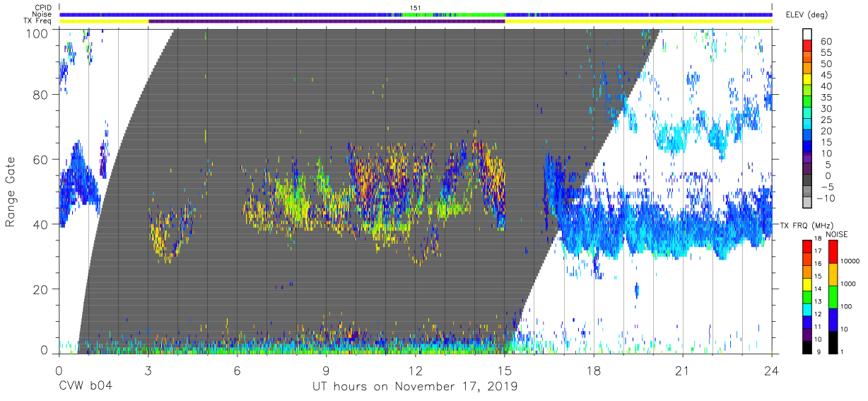Click the '45' tick on the ELEV color bar
Viewport: 868px width, 401px height.
825,74
